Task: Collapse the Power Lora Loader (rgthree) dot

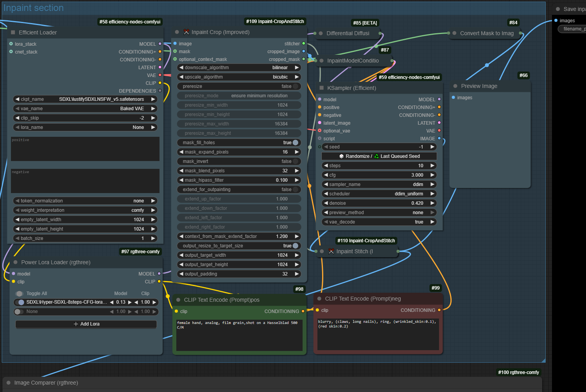Action: [16, 262]
